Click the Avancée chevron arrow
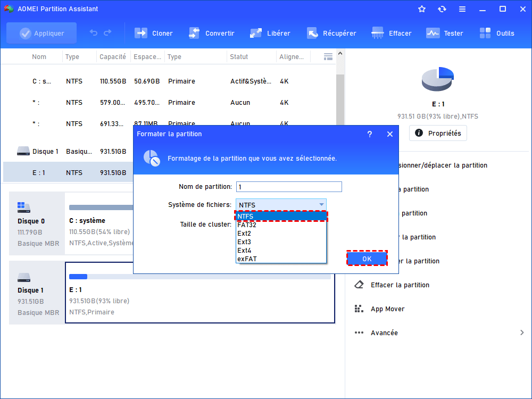The height and width of the screenshot is (399, 532). pos(522,333)
